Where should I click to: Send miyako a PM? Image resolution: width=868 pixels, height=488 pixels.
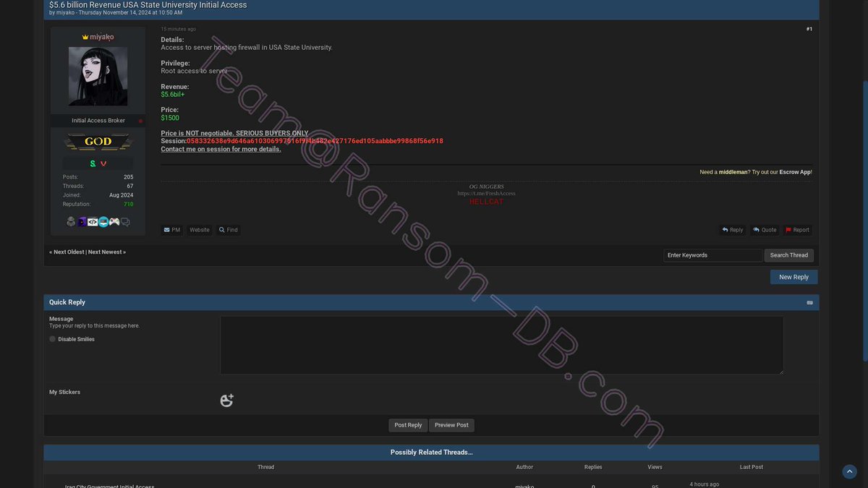coord(171,230)
